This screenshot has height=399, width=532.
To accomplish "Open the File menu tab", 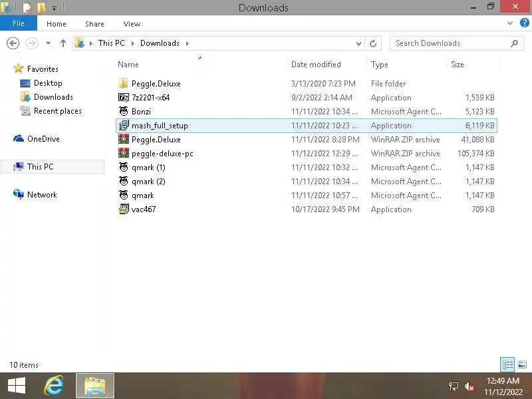I will pyautogui.click(x=19, y=23).
